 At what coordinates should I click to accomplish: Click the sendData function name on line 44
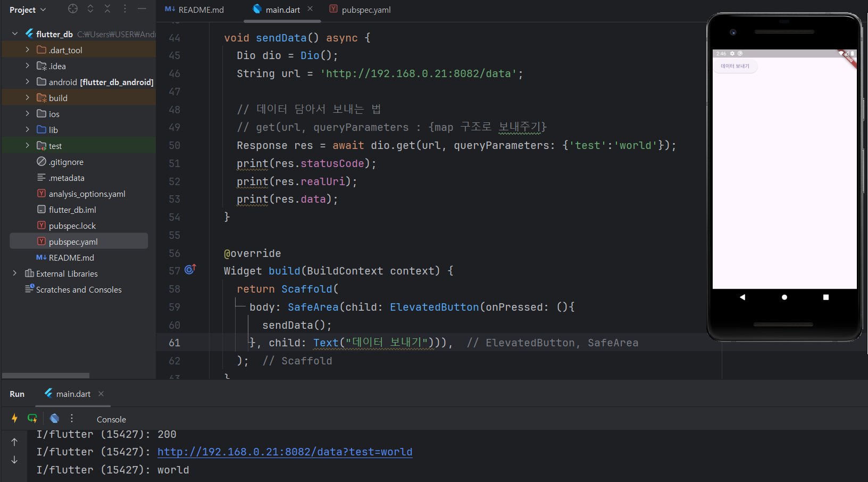pyautogui.click(x=281, y=38)
